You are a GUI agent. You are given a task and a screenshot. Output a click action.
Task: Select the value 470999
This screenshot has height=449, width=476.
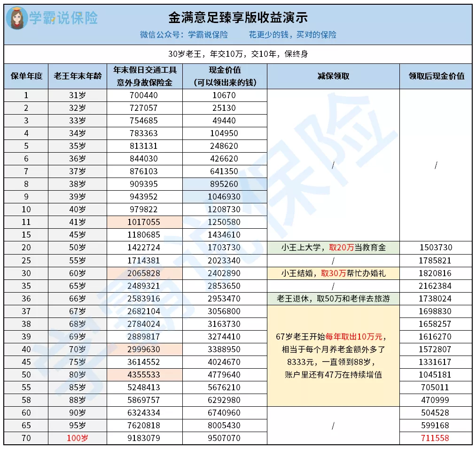435,400
